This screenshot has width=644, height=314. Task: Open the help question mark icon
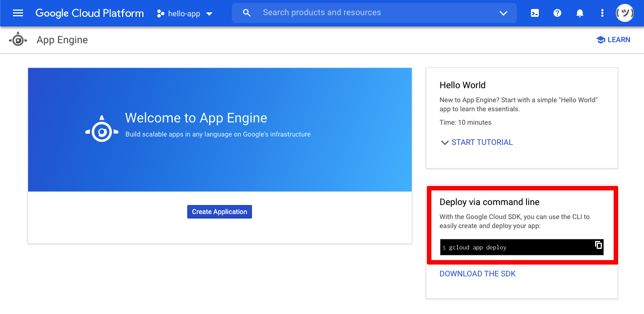[557, 13]
